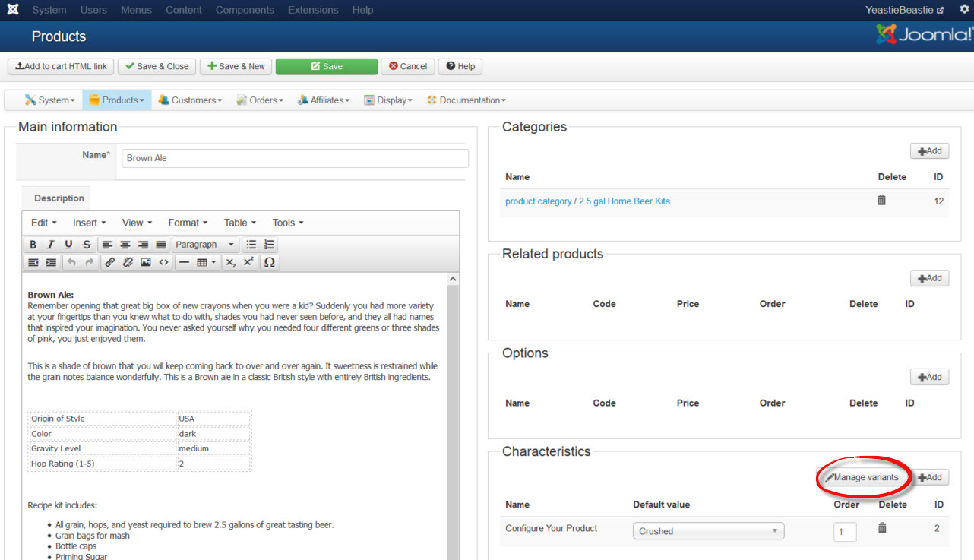Open the editor's Insert menu

[89, 223]
